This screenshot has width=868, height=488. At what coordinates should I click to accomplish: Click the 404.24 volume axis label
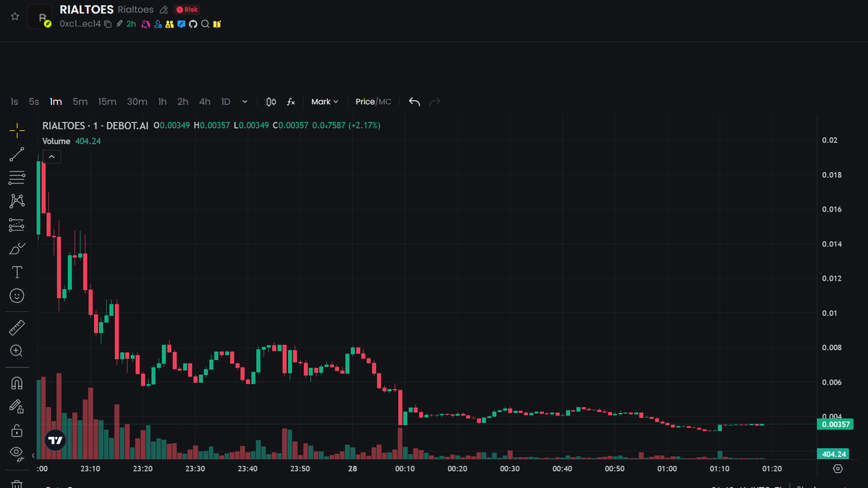tap(835, 454)
